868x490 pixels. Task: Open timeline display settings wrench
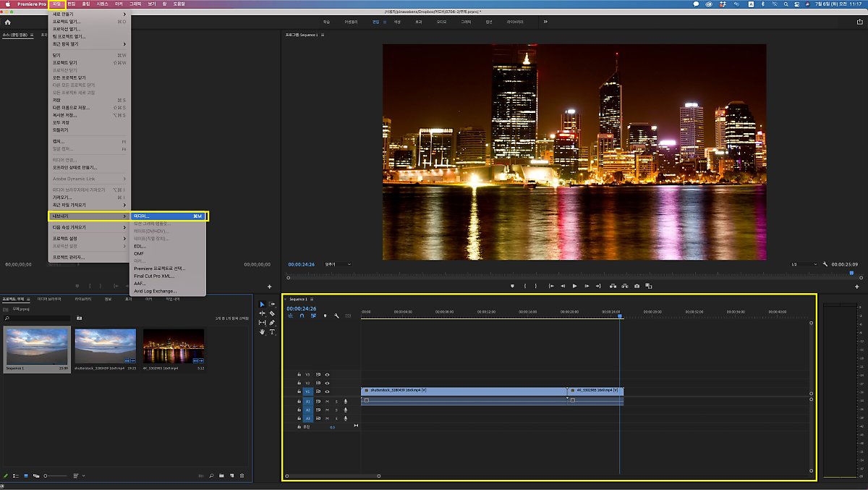tap(337, 316)
